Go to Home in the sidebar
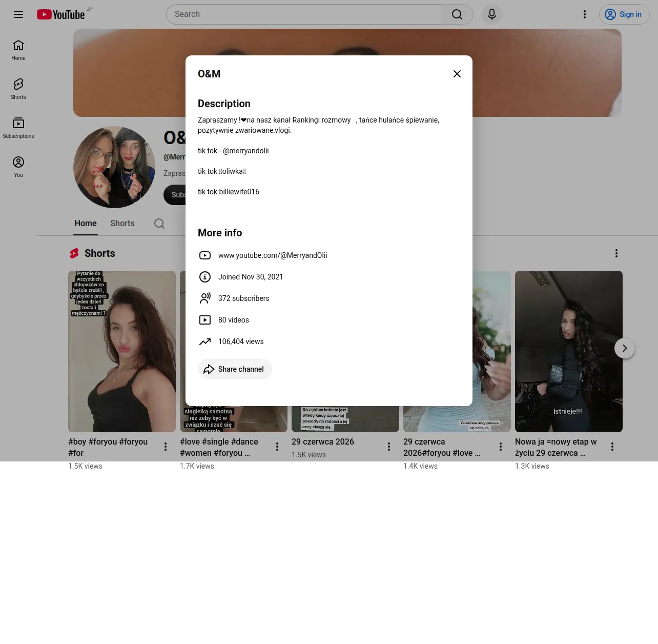Image resolution: width=658 pixels, height=644 pixels. (18, 50)
